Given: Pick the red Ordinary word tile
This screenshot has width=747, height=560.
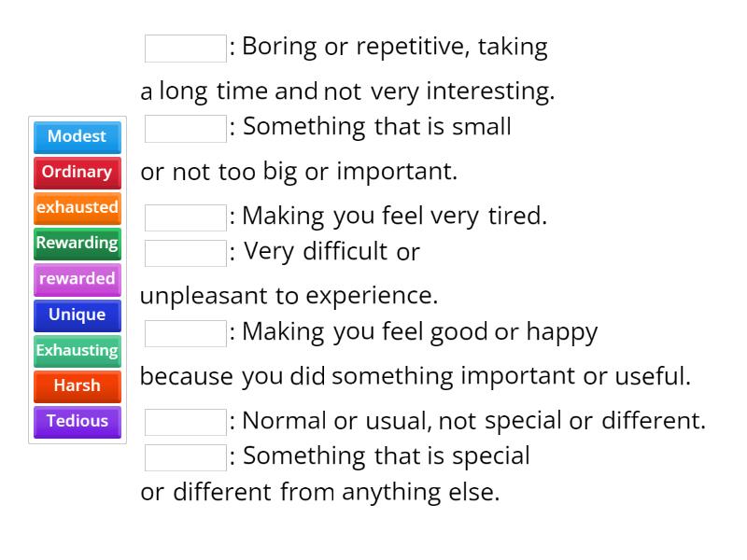Looking at the screenshot, I should tap(78, 172).
